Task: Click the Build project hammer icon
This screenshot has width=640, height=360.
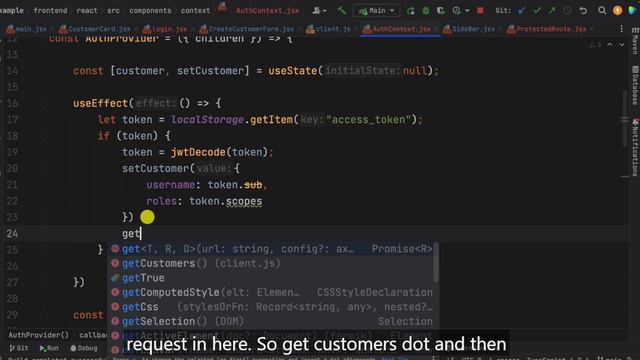Action: click(341, 11)
